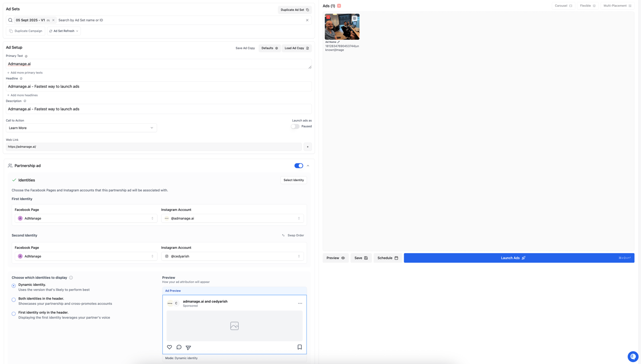Click the search magnifier icon in Ad Sets
This screenshot has width=641, height=364.
10,20
